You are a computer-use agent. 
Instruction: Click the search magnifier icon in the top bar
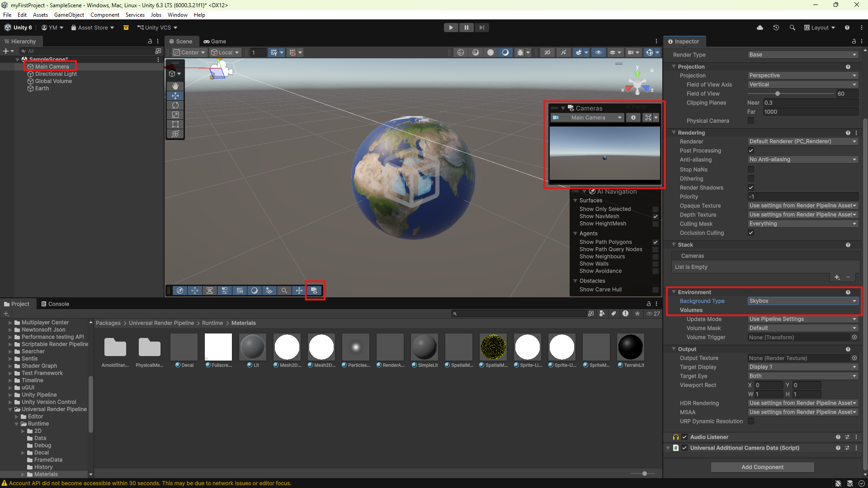(792, 28)
